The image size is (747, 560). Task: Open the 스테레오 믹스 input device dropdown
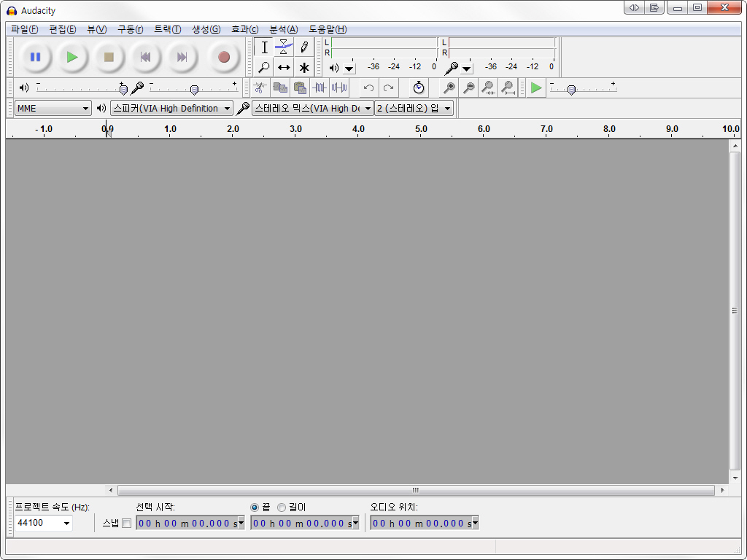click(312, 109)
